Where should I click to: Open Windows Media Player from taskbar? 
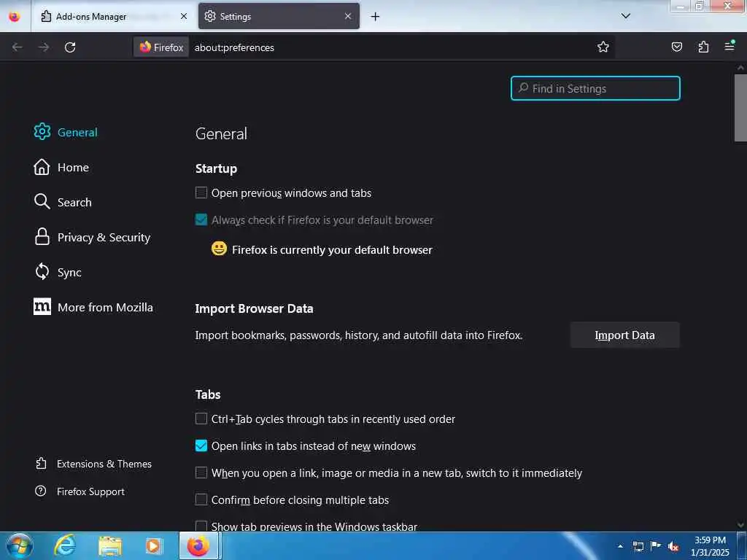point(153,546)
